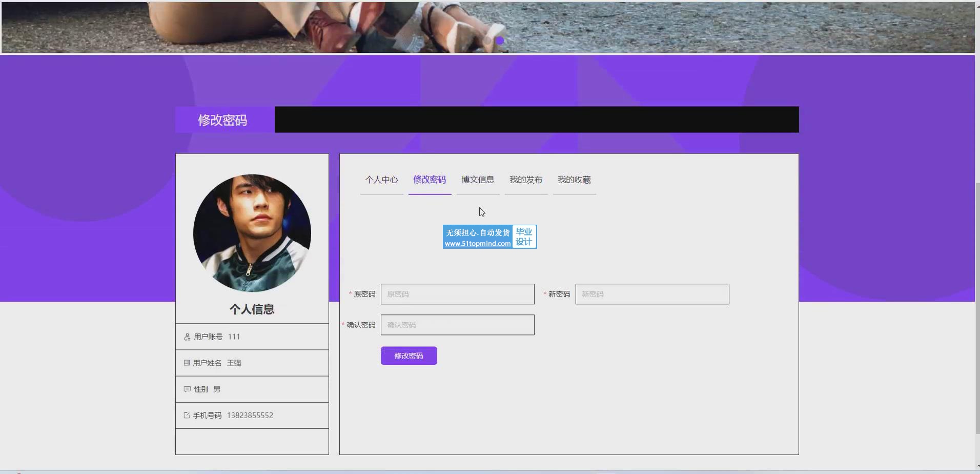Click the phone number 13823855552
Image resolution: width=980 pixels, height=474 pixels.
point(250,416)
